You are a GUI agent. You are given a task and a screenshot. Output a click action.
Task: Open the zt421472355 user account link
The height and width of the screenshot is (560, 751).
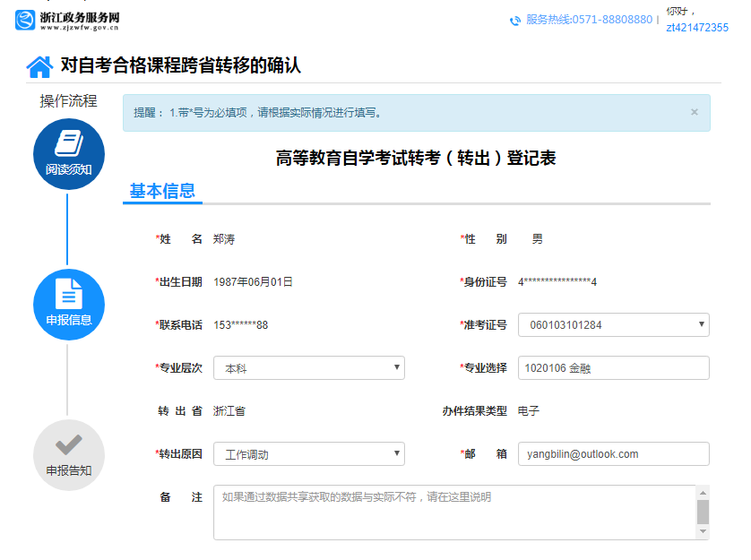point(696,28)
